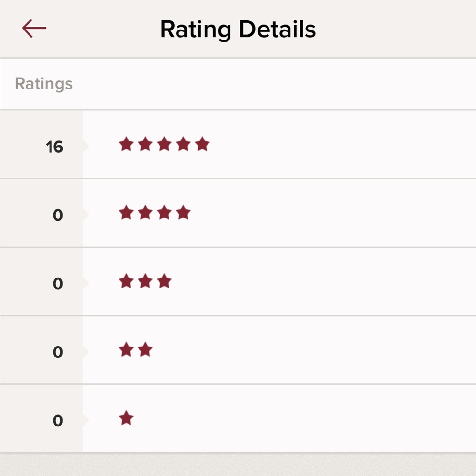Image resolution: width=476 pixels, height=476 pixels.
Task: Click the third star of the five-star rating
Action: point(164,144)
